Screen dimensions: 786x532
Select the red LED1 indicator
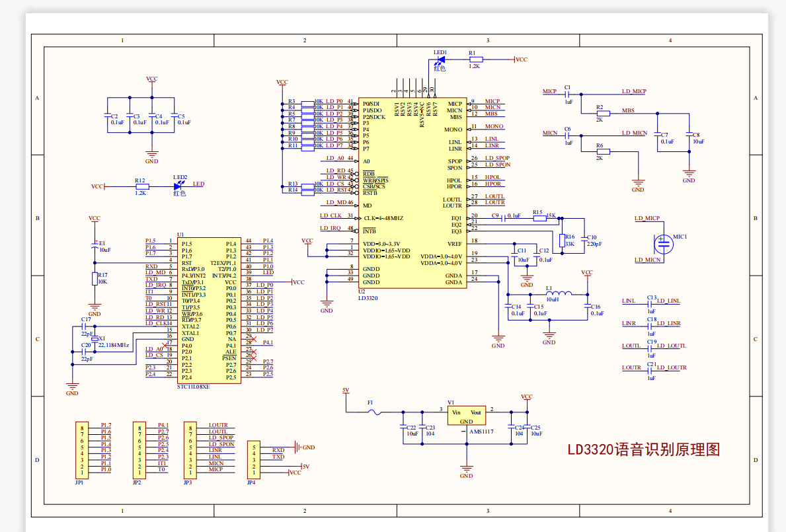point(440,59)
